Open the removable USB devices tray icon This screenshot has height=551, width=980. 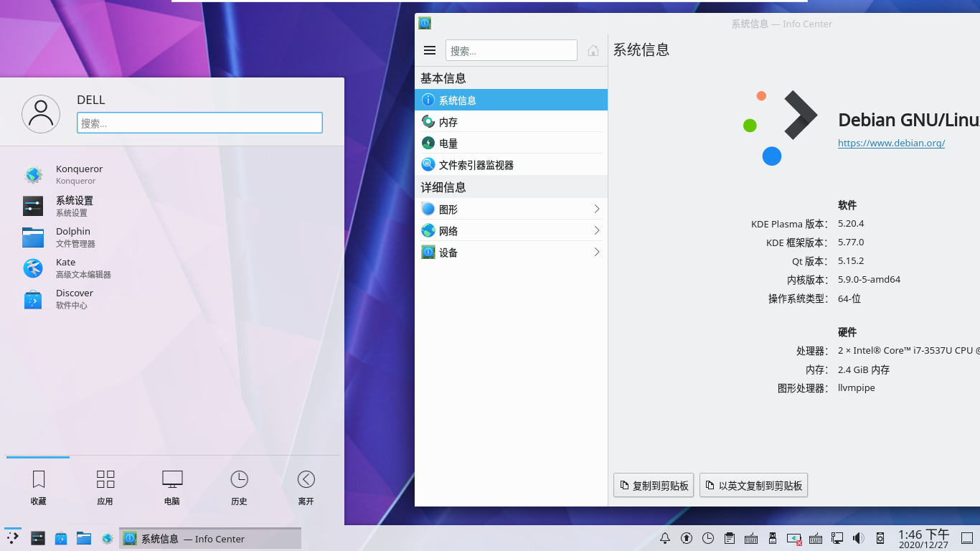click(773, 538)
